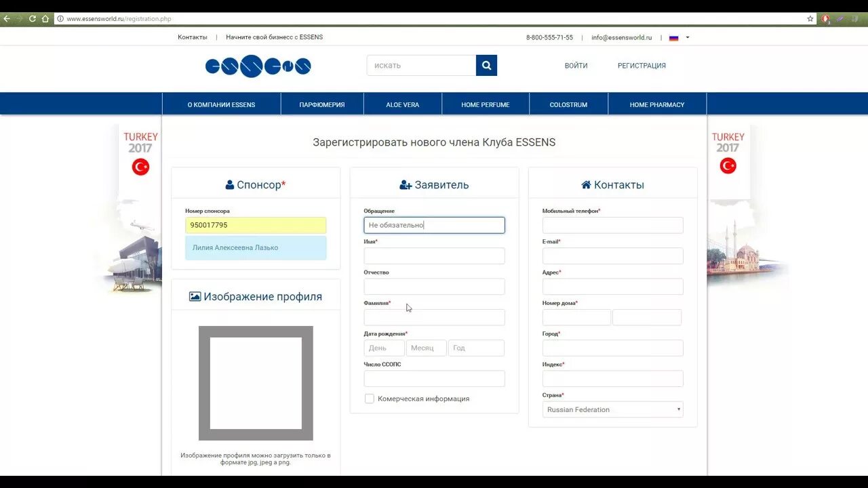Click the Город input field
868x488 pixels.
pos(613,348)
